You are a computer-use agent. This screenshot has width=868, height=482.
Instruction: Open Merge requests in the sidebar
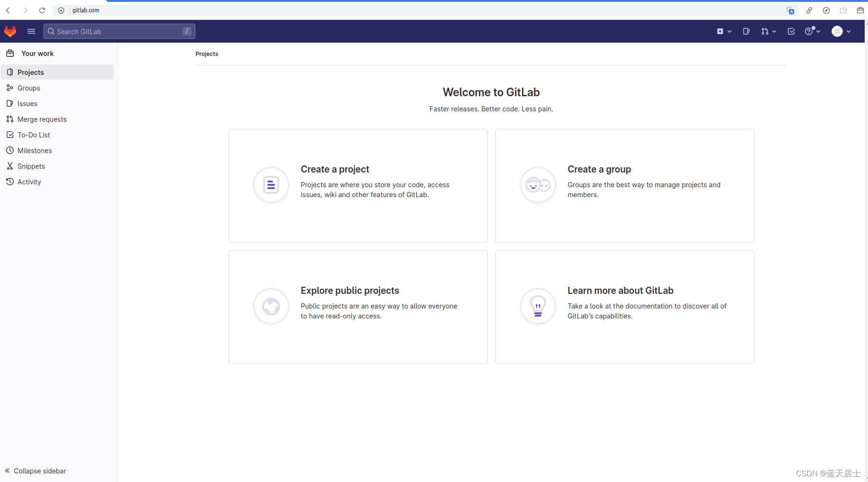point(57,119)
